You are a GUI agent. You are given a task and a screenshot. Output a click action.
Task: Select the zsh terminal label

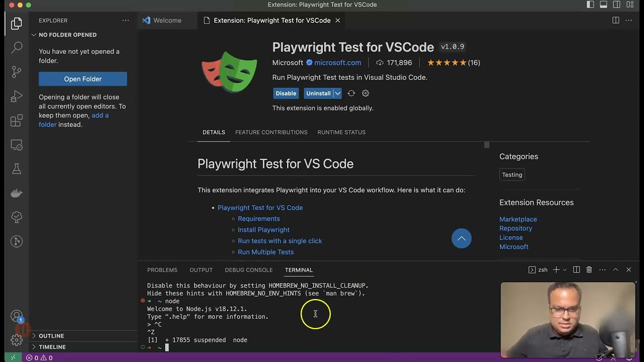click(x=538, y=270)
